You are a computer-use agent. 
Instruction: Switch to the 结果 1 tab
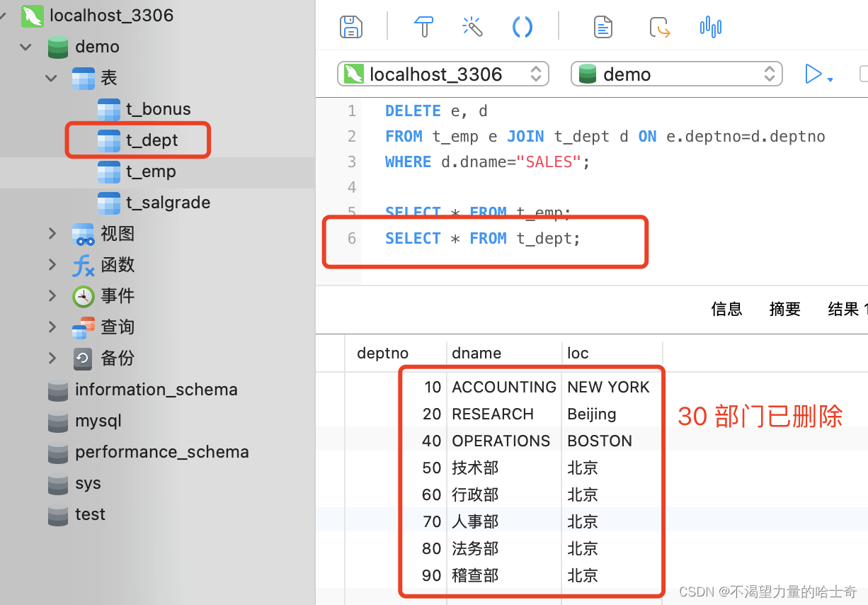pyautogui.click(x=847, y=309)
